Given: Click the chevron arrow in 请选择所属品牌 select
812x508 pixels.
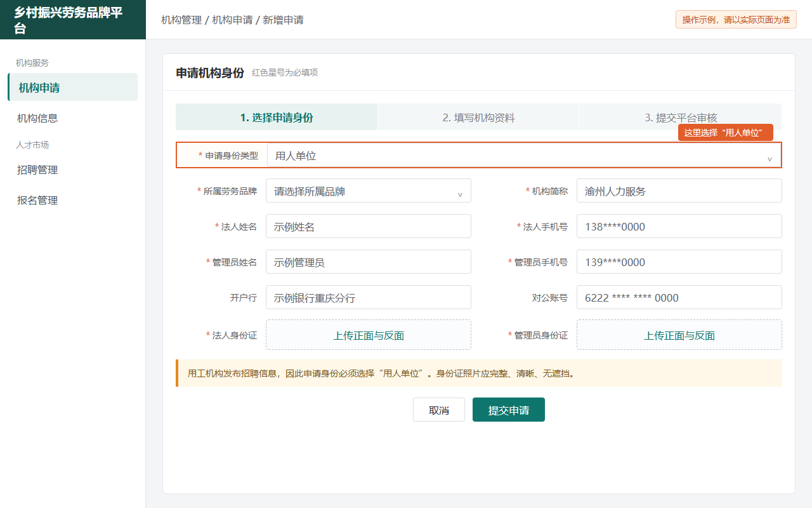Looking at the screenshot, I should point(460,194).
